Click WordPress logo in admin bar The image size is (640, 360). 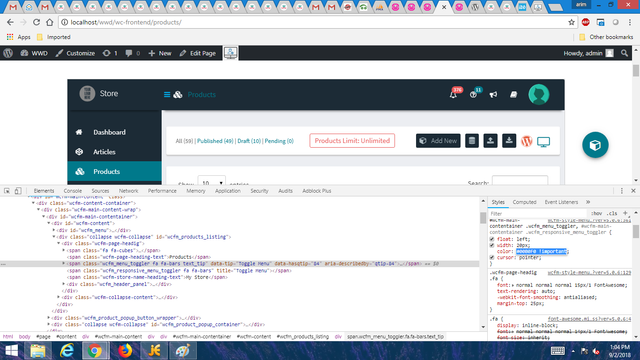[x=8, y=53]
